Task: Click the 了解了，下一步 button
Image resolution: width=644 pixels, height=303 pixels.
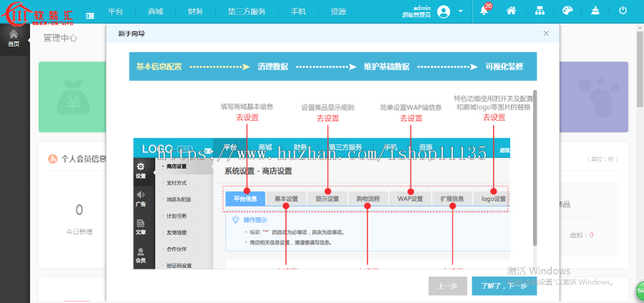Action: (504, 285)
